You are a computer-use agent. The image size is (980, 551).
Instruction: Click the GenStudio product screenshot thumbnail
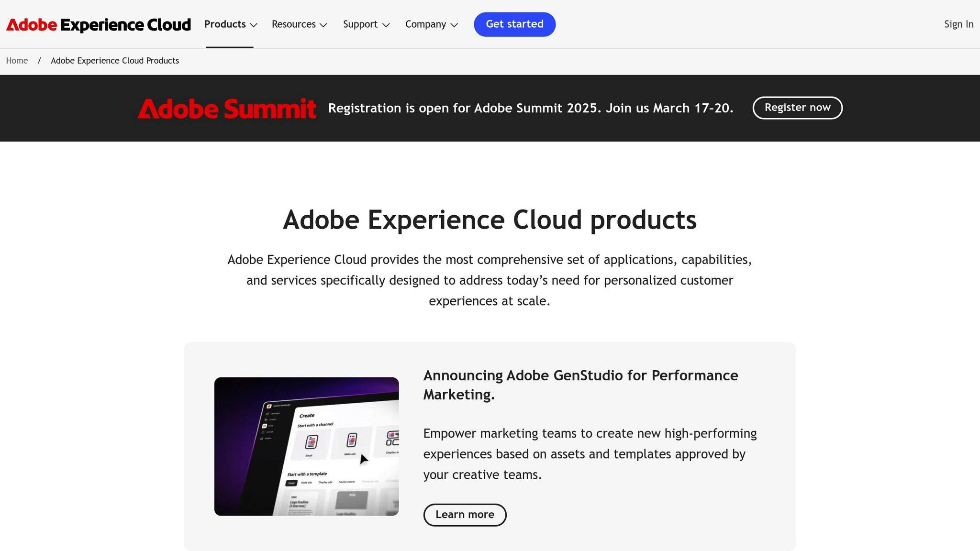(306, 447)
